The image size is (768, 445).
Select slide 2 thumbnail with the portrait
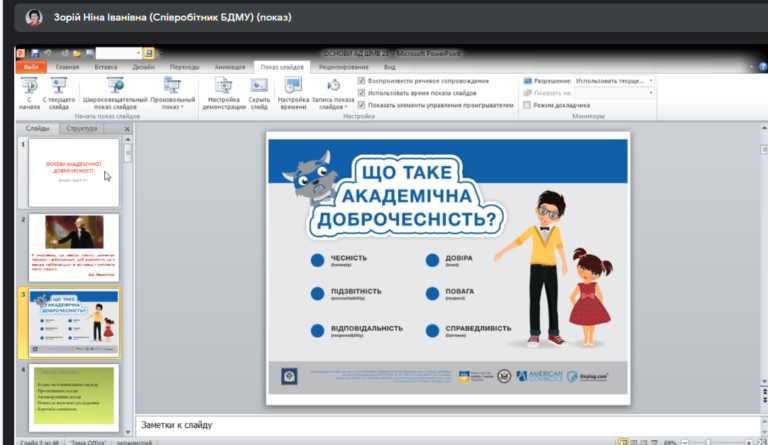click(73, 246)
